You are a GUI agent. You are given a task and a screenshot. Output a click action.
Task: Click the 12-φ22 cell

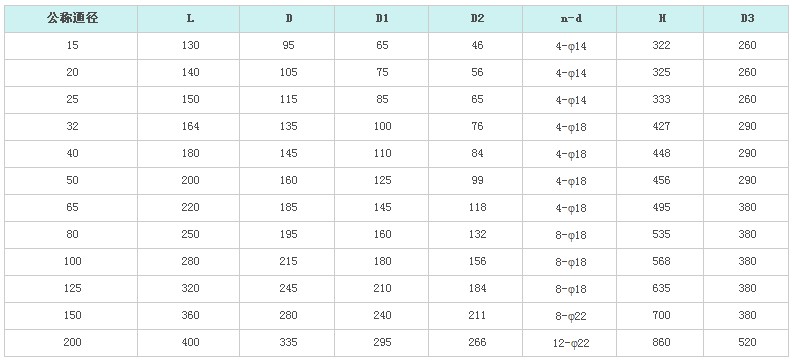pyautogui.click(x=571, y=343)
